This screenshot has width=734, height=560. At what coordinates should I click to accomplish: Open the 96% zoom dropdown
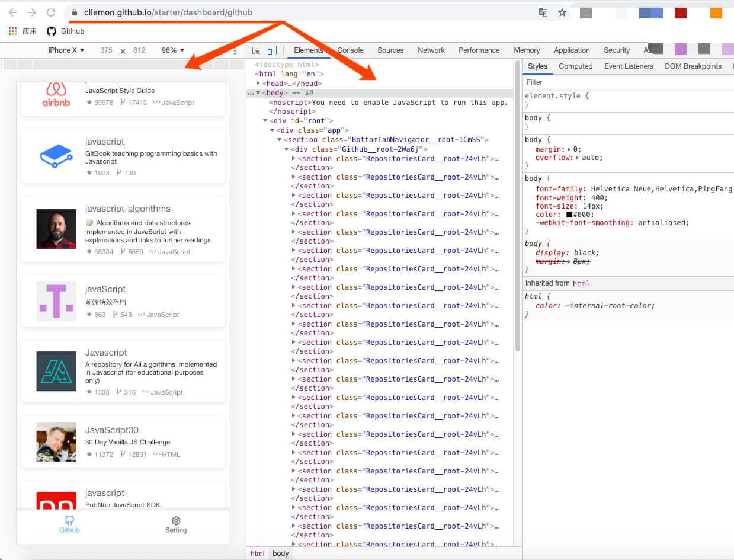point(173,50)
